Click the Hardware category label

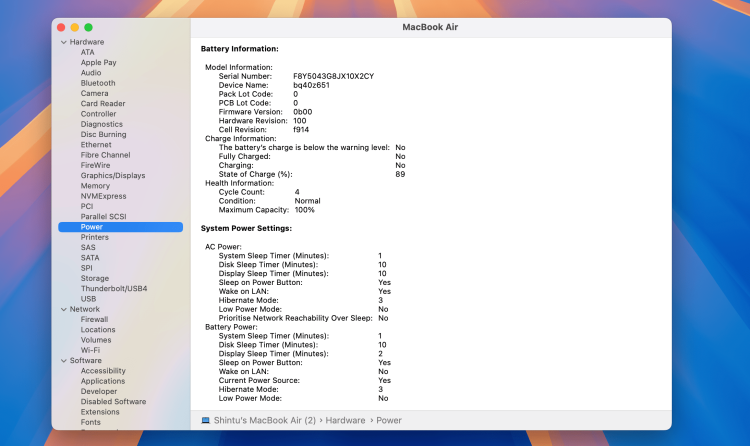pos(87,42)
